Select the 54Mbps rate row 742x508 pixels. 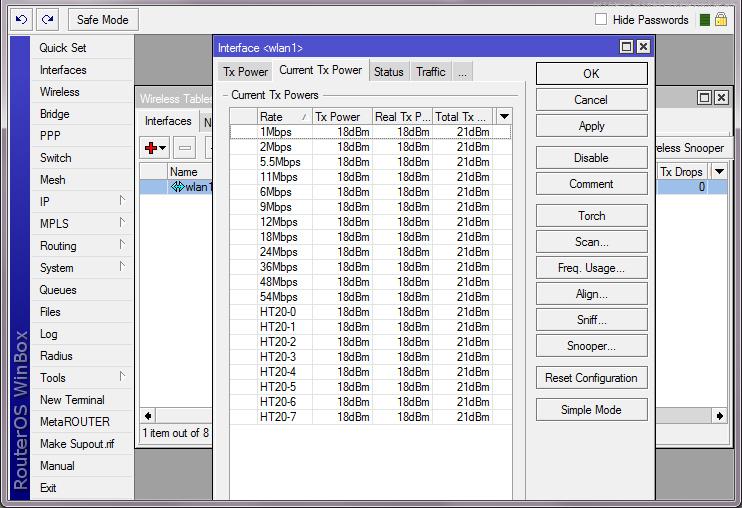pos(371,297)
